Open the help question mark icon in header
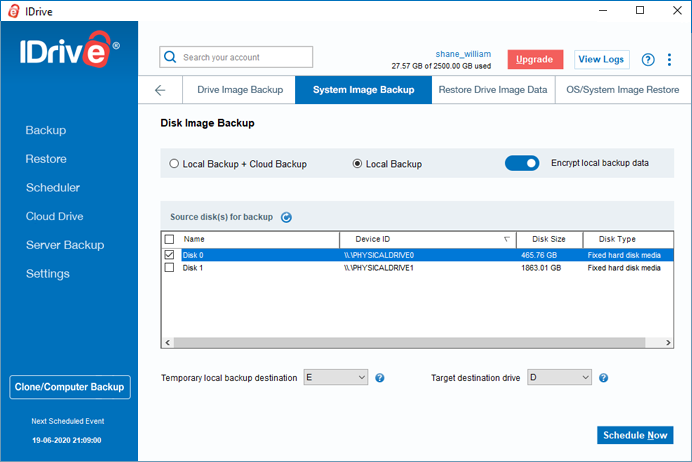 648,60
